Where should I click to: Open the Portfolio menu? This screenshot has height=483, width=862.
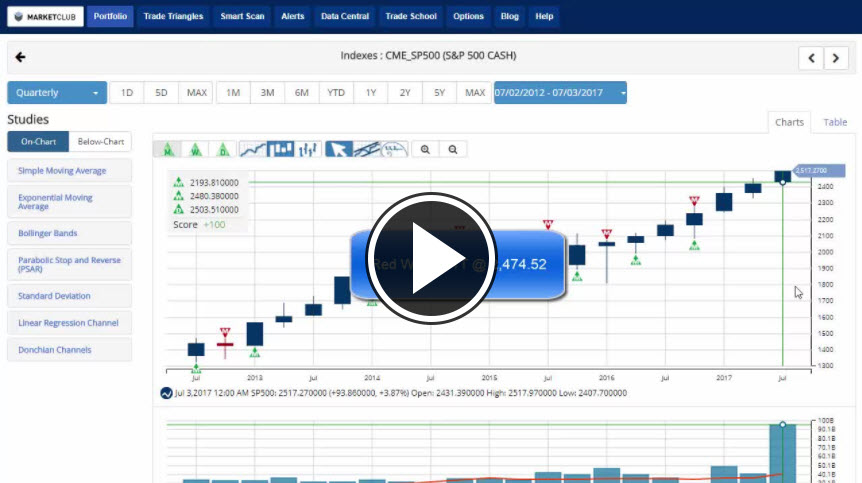(x=110, y=16)
